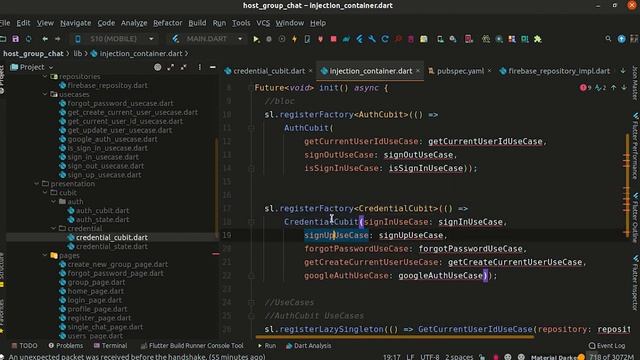This screenshot has height=360, width=640.
Task: Click the Select Opened File target icon
Action: (x=158, y=67)
